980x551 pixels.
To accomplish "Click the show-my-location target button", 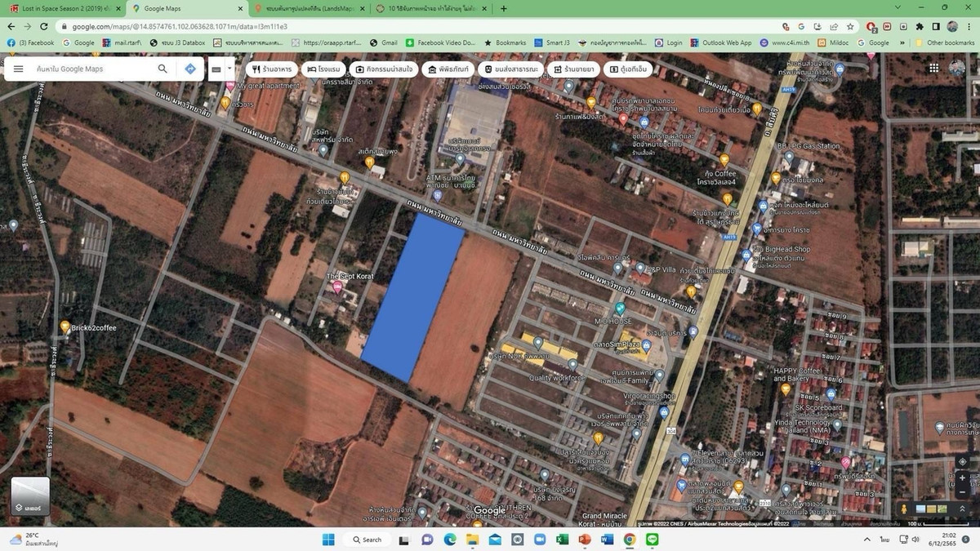I will (963, 462).
